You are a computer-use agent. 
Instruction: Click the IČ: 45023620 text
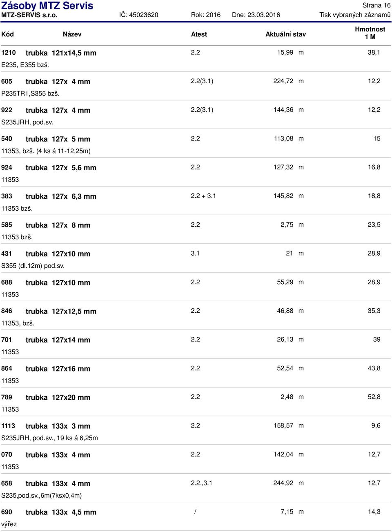click(x=139, y=15)
